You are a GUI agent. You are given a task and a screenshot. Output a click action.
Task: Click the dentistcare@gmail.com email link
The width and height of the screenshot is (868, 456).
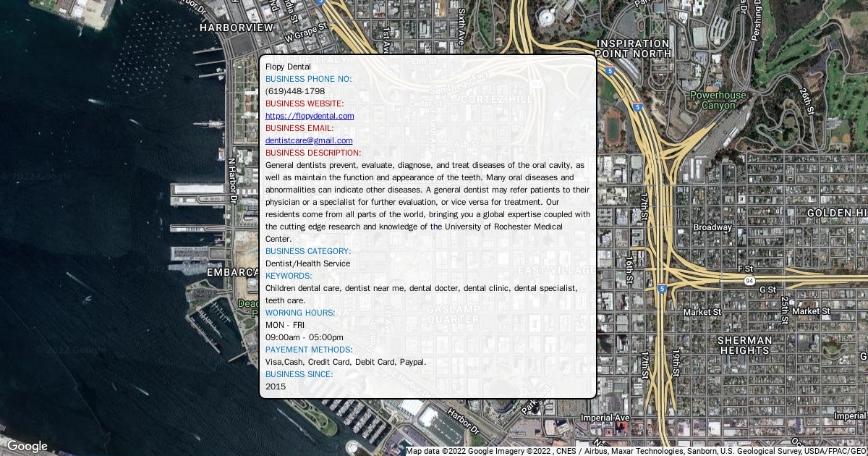[309, 140]
